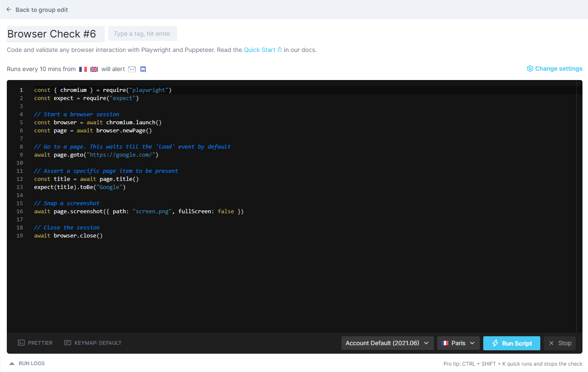Open the Paris location dropdown

click(458, 343)
